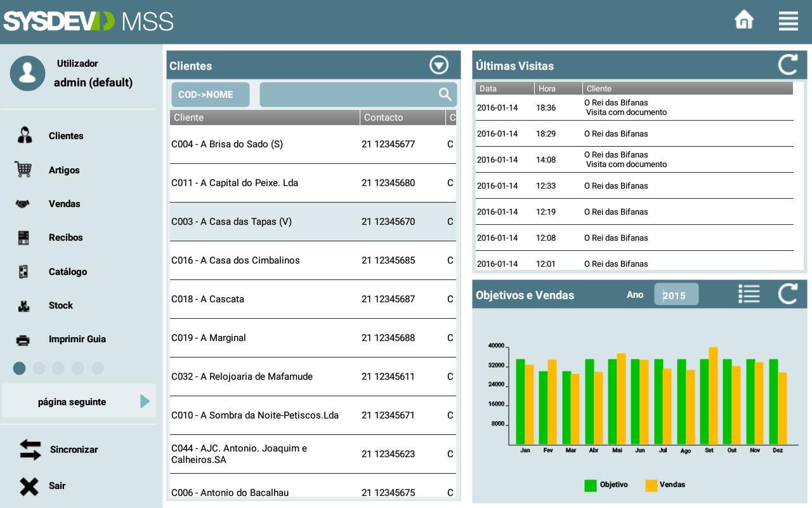Click the user avatar icon
The height and width of the screenshot is (508, 812).
pyautogui.click(x=27, y=73)
